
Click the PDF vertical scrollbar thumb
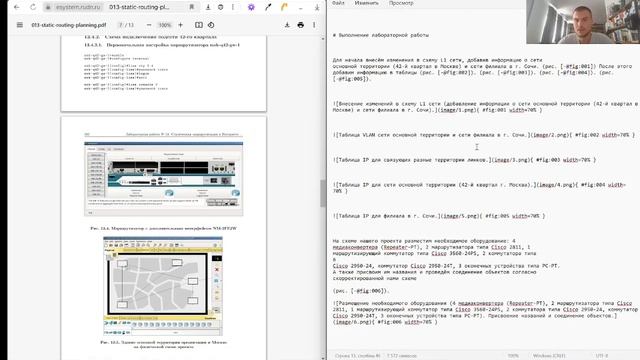coord(323,193)
